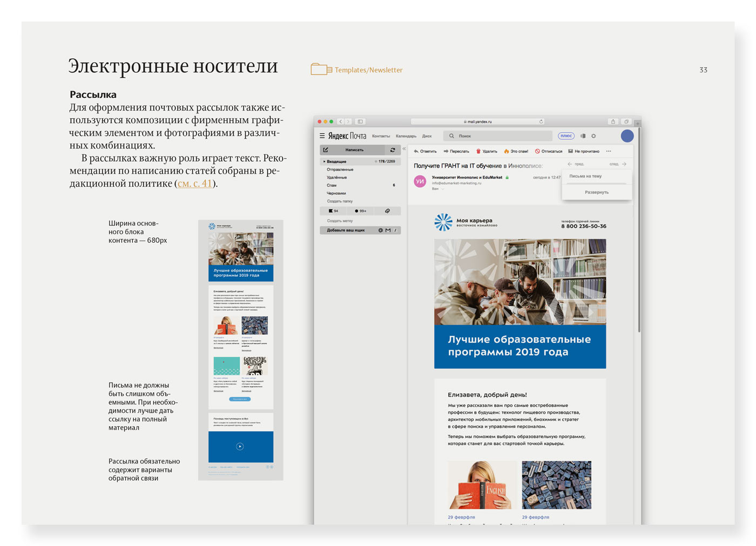Go to the Контакты section

click(x=381, y=136)
